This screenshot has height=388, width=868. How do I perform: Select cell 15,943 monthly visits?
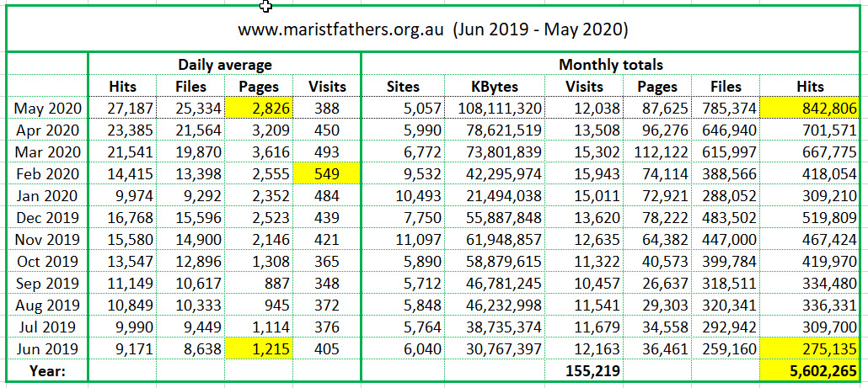584,174
